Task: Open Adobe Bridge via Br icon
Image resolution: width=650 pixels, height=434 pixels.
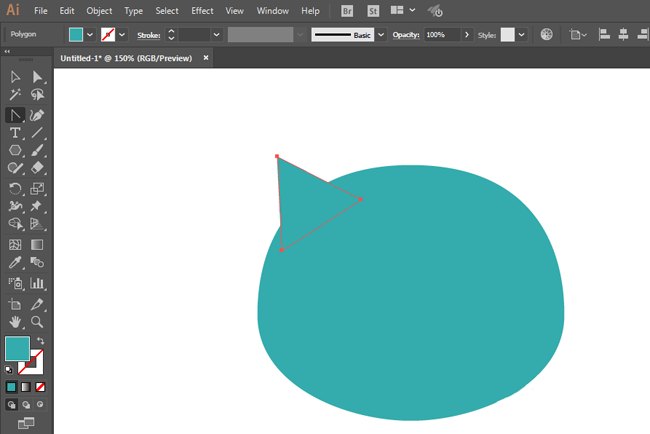Action: click(347, 10)
